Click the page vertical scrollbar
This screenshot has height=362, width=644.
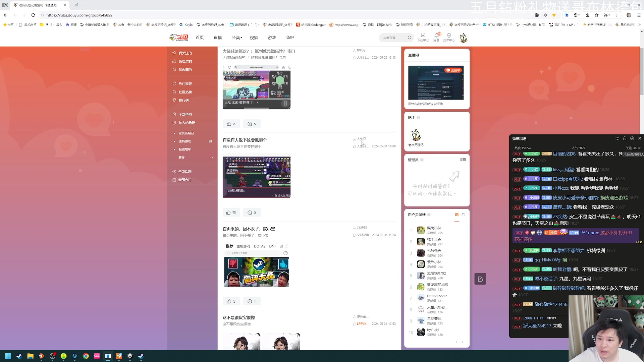(x=642, y=72)
